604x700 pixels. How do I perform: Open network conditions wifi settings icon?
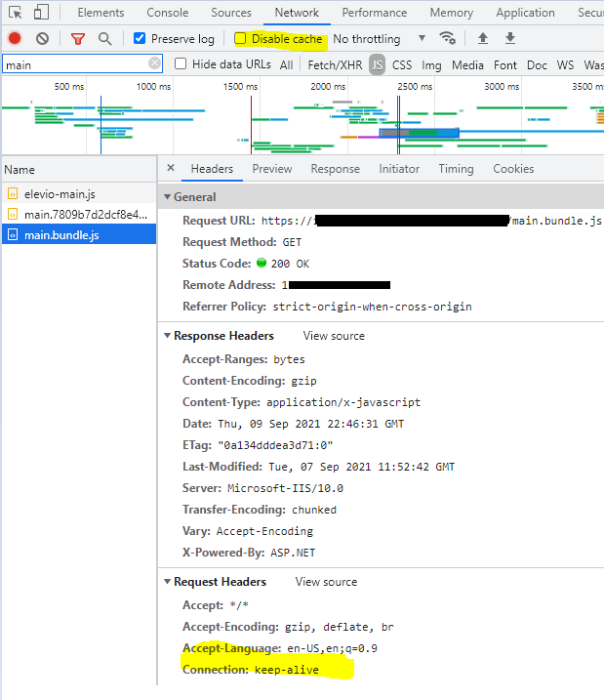(x=448, y=38)
